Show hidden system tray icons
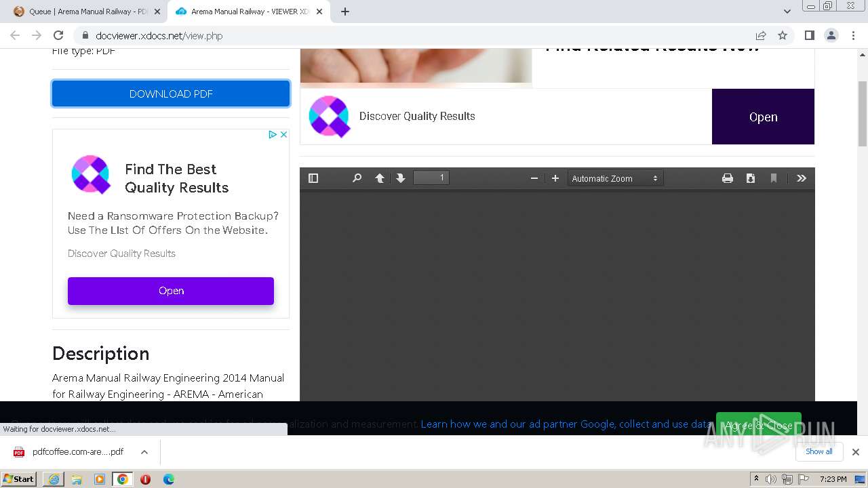This screenshot has height=488, width=868. (x=756, y=479)
